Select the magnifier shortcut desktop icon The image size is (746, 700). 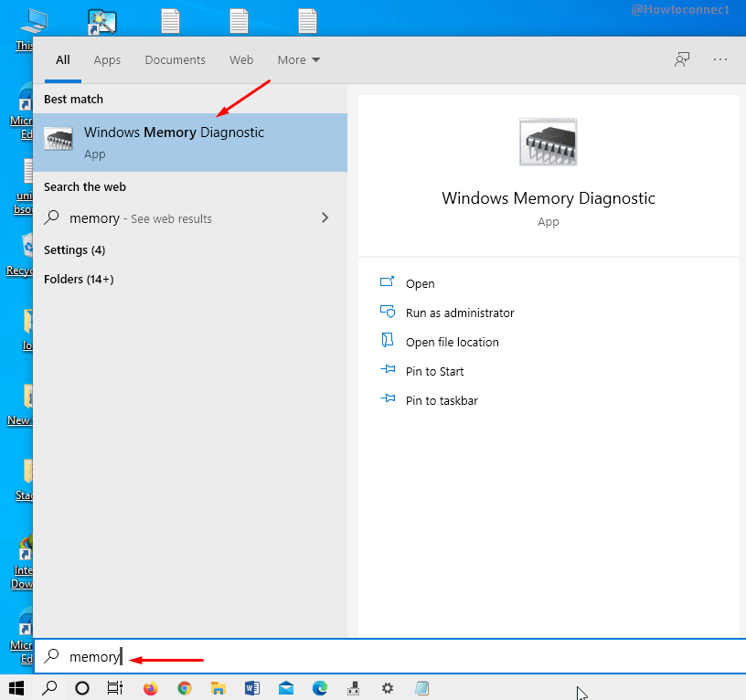click(101, 22)
